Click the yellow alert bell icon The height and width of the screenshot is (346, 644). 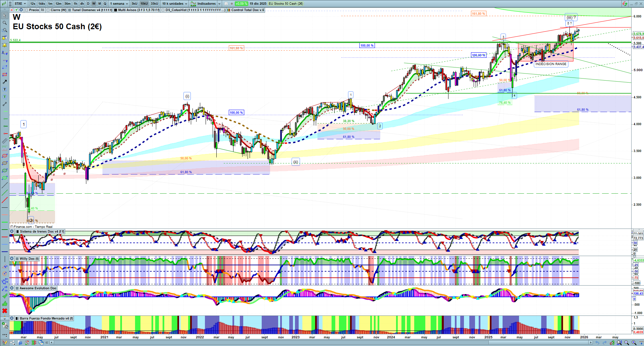coord(5,45)
